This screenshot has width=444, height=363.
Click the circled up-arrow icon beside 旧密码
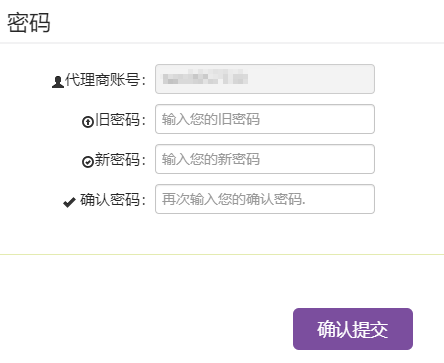88,122
